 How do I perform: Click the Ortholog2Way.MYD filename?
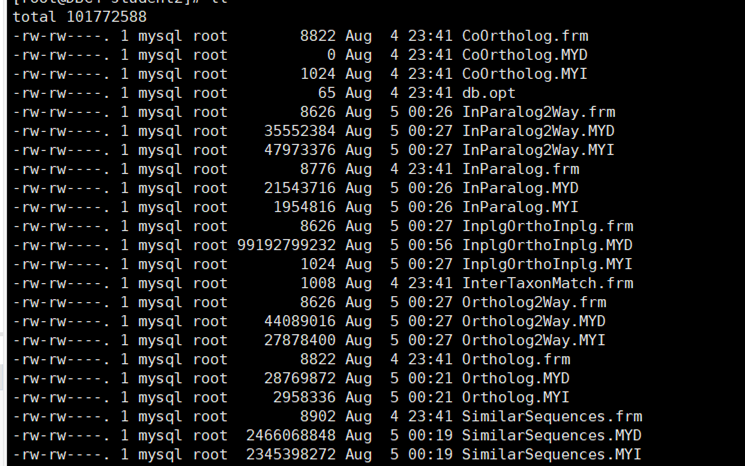coord(534,321)
